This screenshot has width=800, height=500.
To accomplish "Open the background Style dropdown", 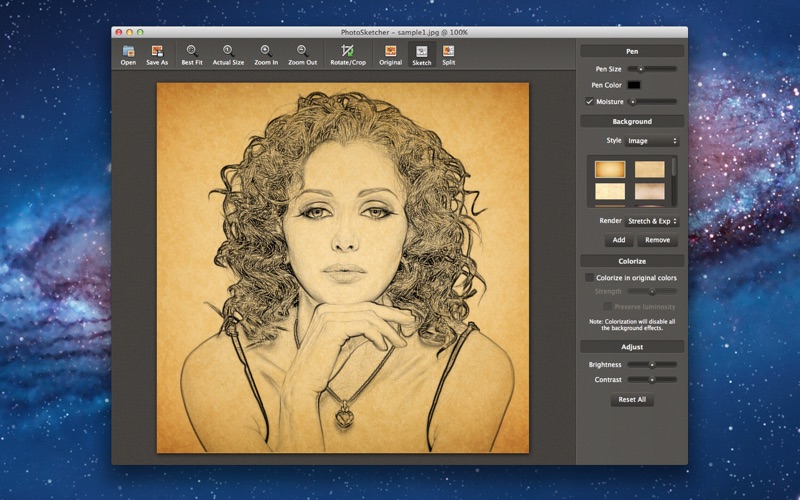I will (652, 141).
